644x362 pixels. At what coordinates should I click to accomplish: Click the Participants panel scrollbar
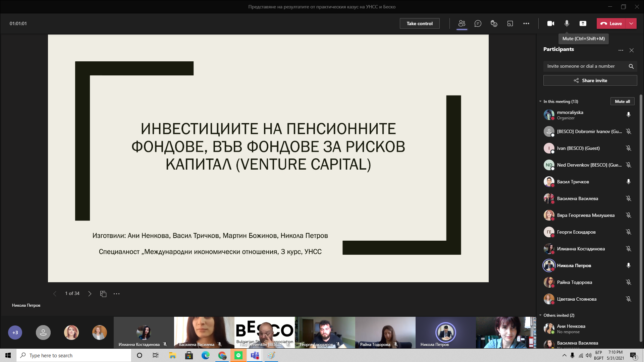click(641, 218)
